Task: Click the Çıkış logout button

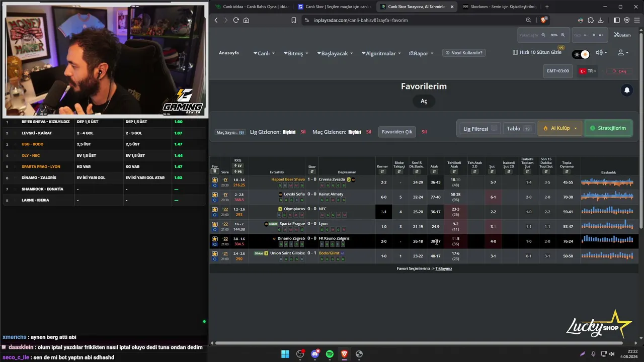Action: 619,71
